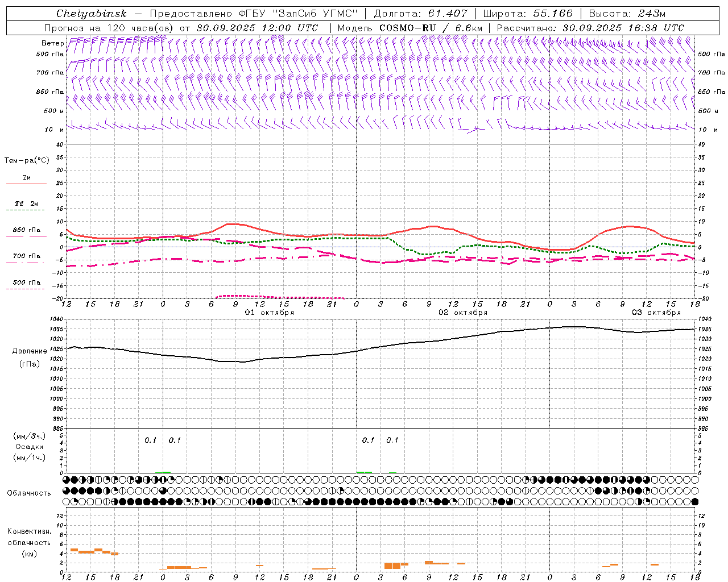This screenshot has width=728, height=582.
Task: Click the '10 м' wind level label at left
Action: pyautogui.click(x=54, y=130)
